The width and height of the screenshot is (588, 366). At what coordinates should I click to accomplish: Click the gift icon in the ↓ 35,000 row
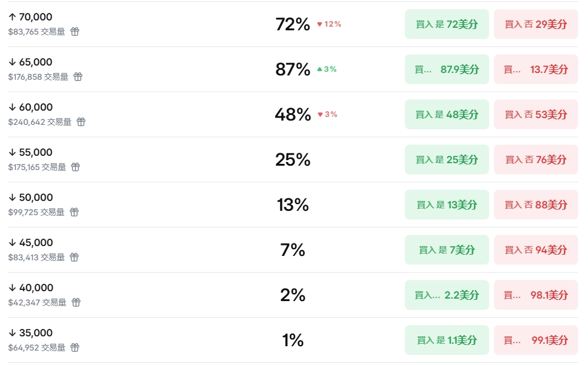tap(75, 347)
